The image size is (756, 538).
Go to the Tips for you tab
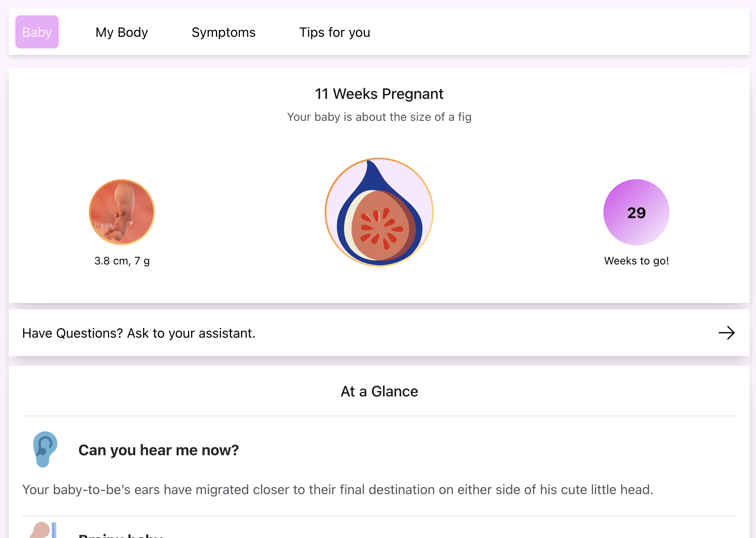coord(335,32)
